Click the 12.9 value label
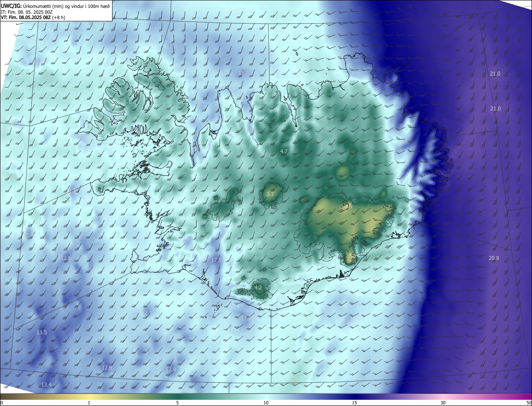This screenshot has width=532, height=406. [x=107, y=367]
